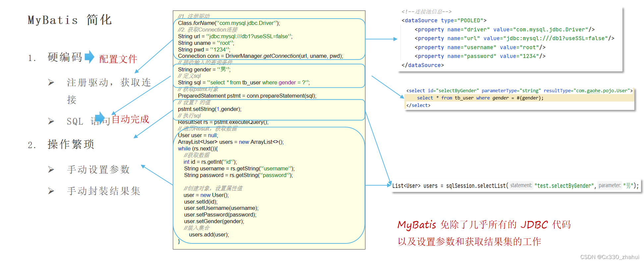Click the property name="password" XML line
The height and width of the screenshot is (263, 644).
[x=480, y=56]
